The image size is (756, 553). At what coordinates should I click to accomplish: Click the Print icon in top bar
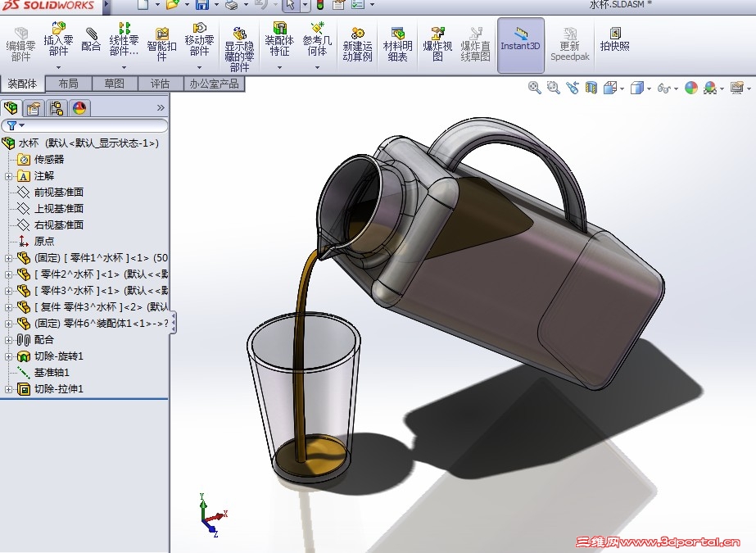(x=232, y=5)
